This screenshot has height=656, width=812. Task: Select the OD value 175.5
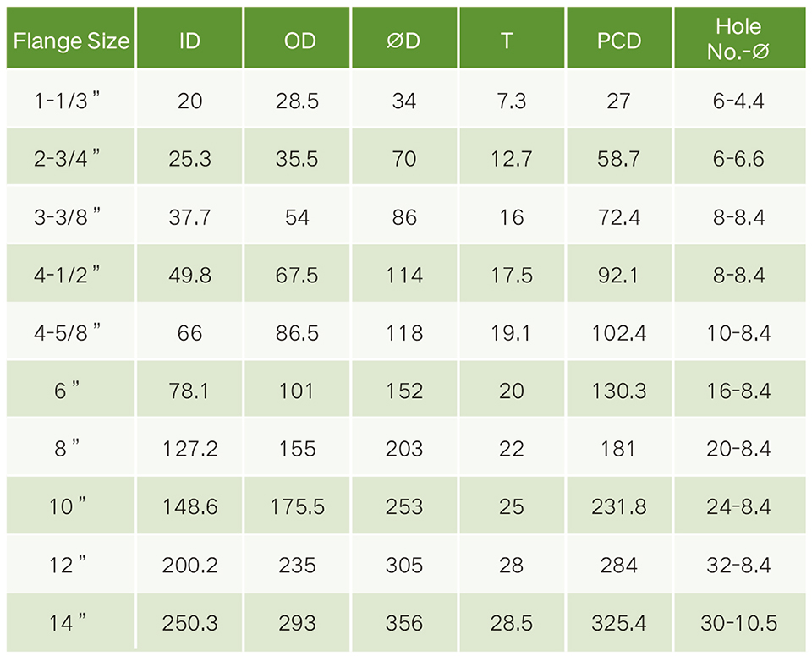(298, 507)
